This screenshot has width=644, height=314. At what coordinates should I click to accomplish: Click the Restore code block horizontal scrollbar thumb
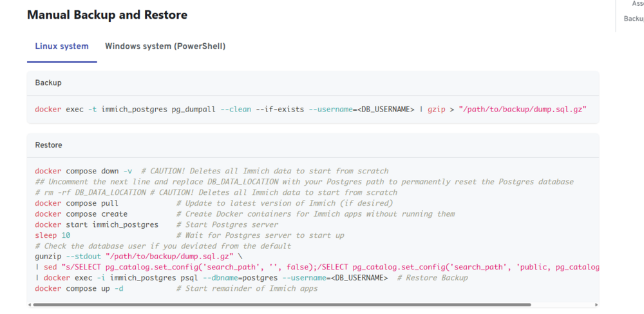click(282, 304)
